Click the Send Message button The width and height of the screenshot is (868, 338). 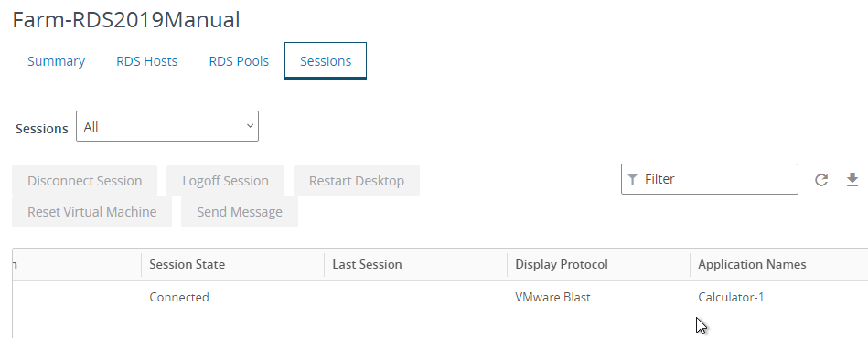pyautogui.click(x=240, y=212)
